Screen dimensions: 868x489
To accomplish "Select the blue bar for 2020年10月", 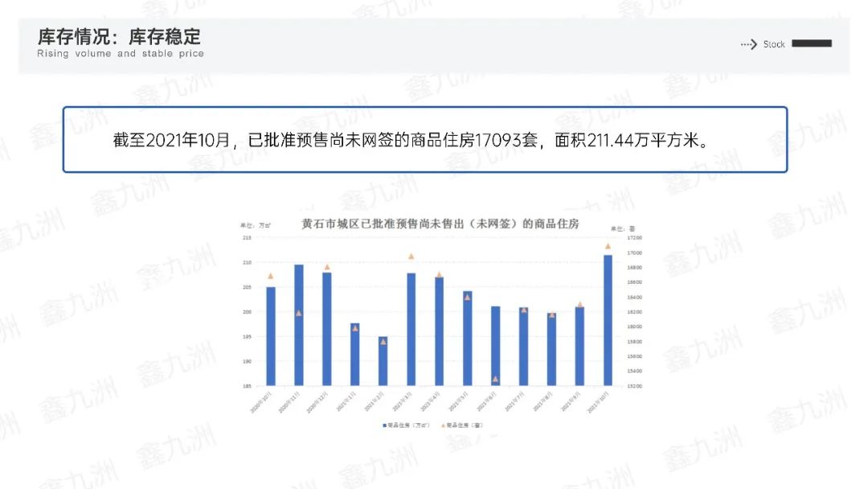I will (271, 336).
